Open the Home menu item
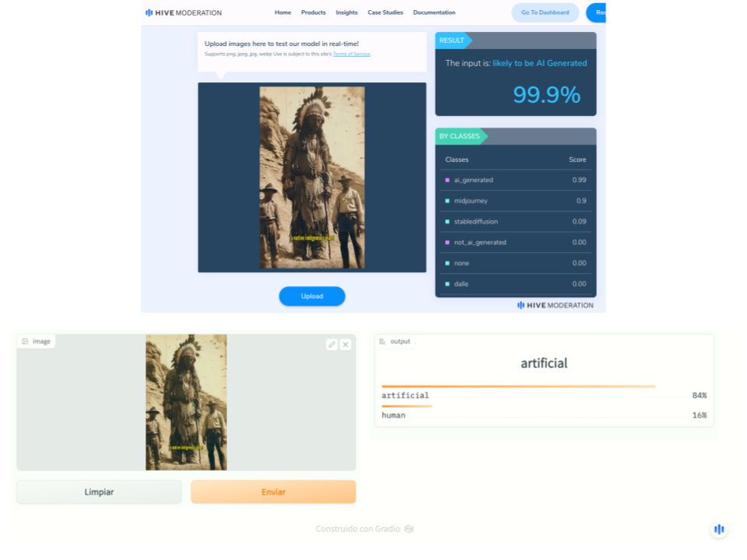Viewport: 747px width, 560px height. 282,12
